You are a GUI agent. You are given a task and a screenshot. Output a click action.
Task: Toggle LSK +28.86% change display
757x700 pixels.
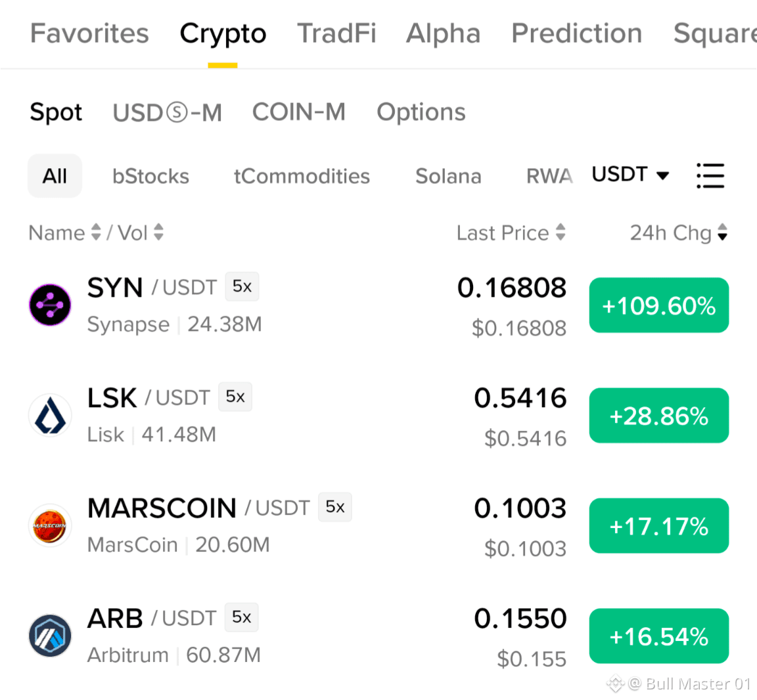tap(658, 416)
